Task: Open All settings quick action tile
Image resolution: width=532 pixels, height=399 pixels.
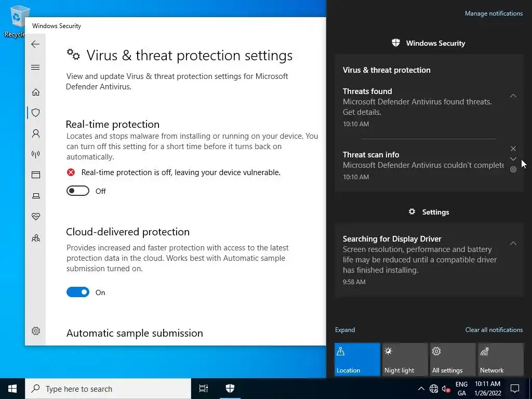Action: (x=453, y=360)
